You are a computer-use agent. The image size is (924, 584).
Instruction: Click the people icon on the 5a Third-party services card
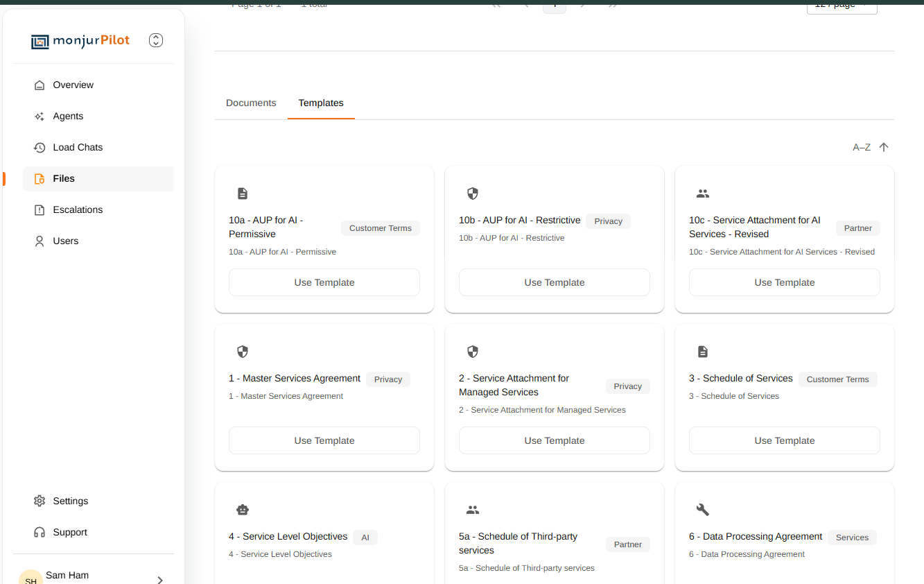(x=473, y=510)
